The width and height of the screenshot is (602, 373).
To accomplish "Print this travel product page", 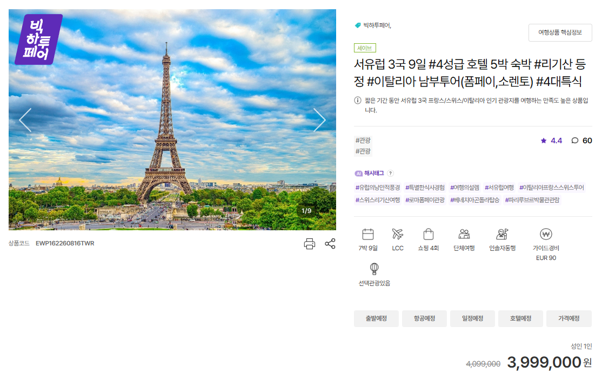I will pyautogui.click(x=309, y=244).
